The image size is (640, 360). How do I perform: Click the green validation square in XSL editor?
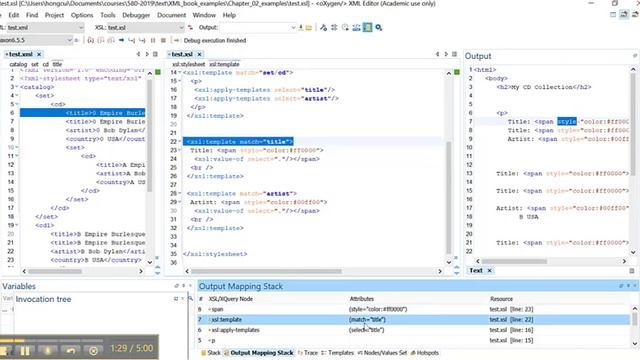457,72
